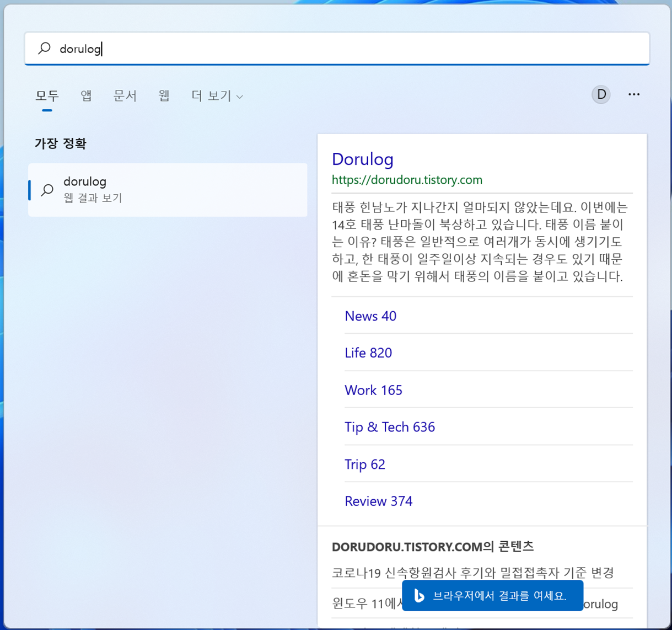Open the https://dorudoru.tistory.com URL link
Image resolution: width=672 pixels, height=630 pixels.
point(407,180)
